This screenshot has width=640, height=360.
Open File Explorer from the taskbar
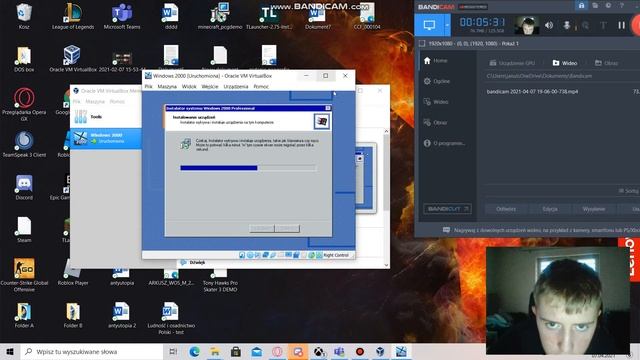[x=215, y=351]
